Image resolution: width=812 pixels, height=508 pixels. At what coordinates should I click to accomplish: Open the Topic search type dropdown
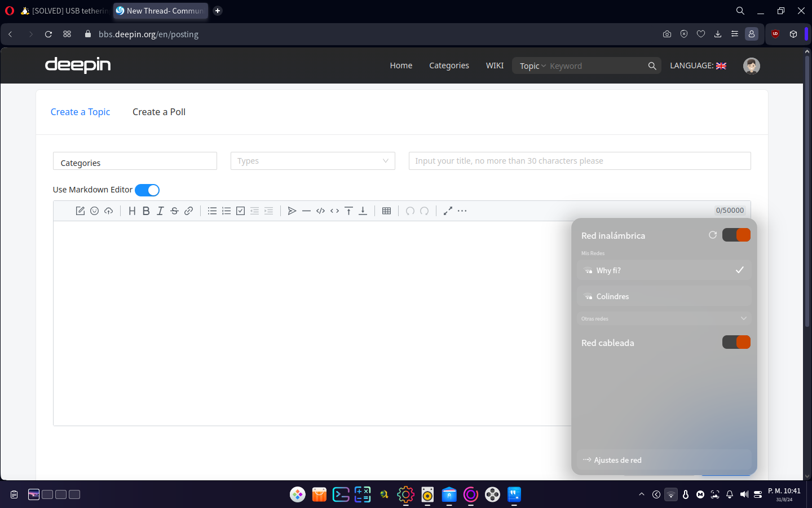coord(532,66)
